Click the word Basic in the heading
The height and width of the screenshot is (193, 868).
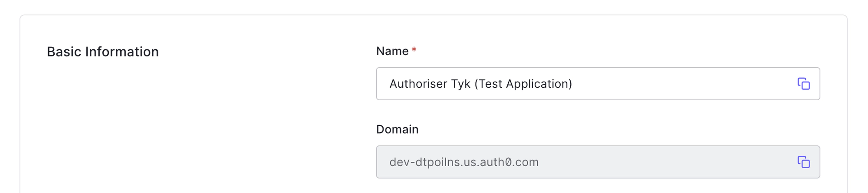tap(64, 52)
